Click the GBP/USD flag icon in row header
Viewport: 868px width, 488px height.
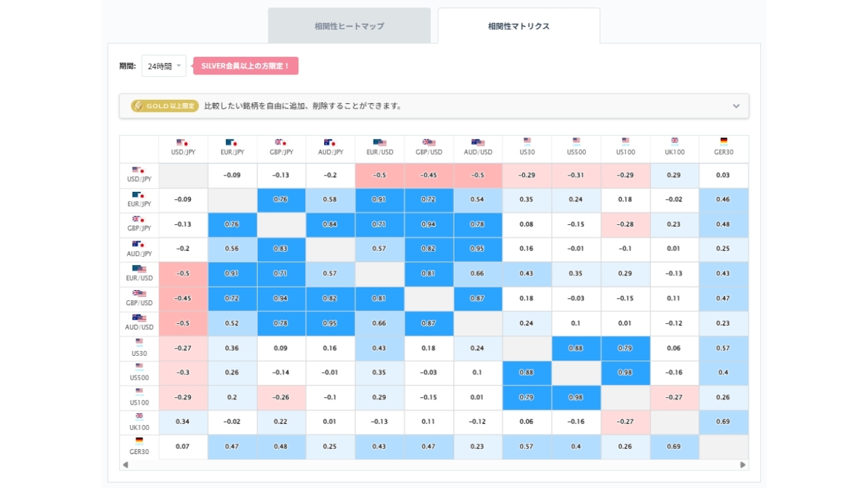point(139,293)
